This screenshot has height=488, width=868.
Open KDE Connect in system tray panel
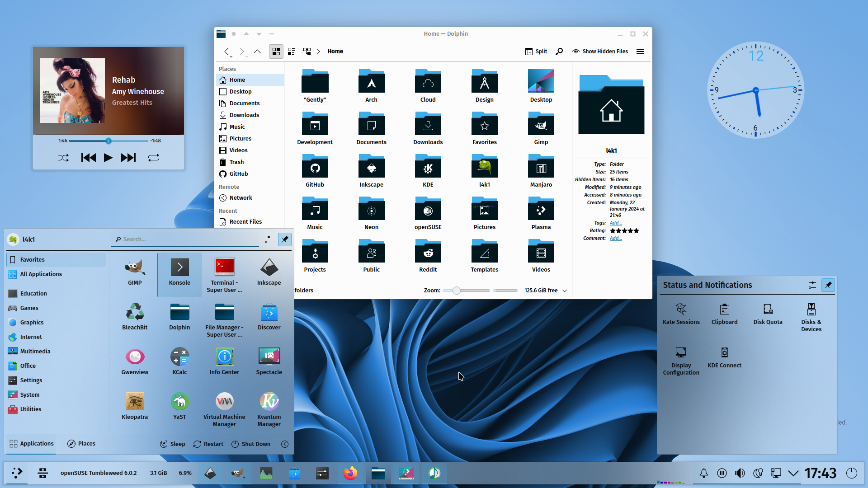724,358
